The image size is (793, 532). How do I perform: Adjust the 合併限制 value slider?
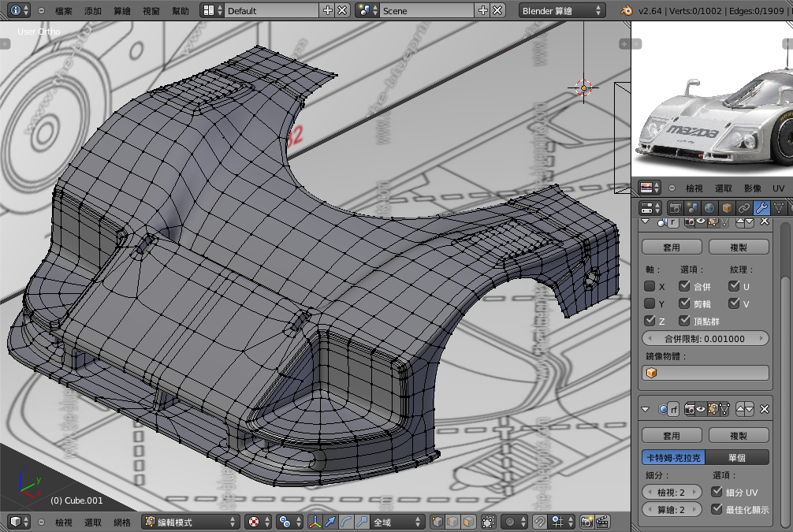pos(705,339)
